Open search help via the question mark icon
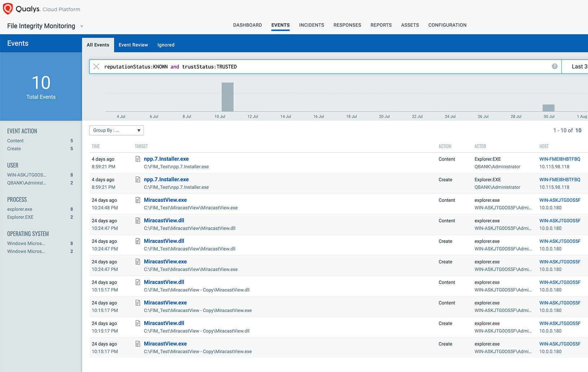This screenshot has width=588, height=372. tap(554, 66)
